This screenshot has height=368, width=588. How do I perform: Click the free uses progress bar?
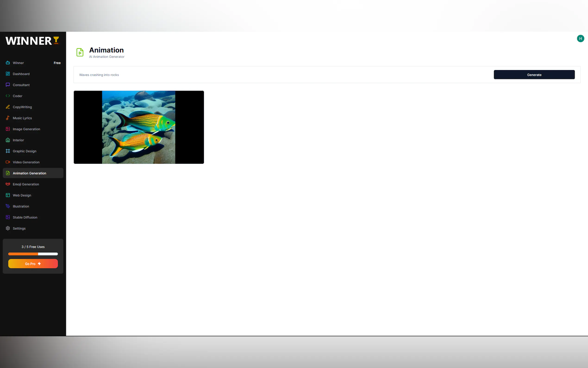[33, 254]
